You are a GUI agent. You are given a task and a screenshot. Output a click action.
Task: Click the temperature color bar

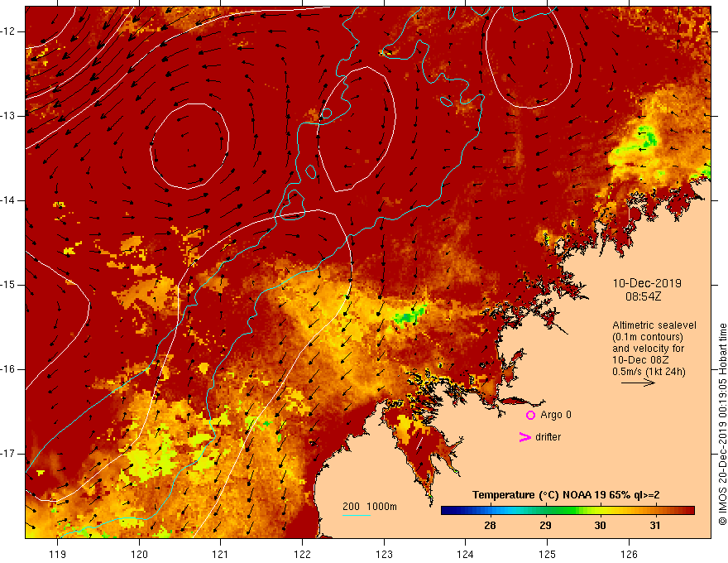click(x=568, y=511)
